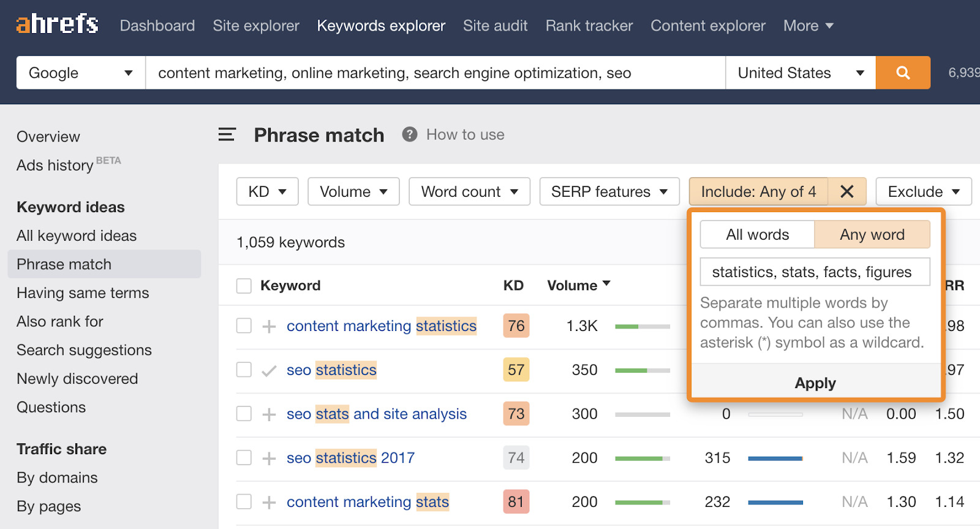The width and height of the screenshot is (980, 529).
Task: Open the seo statistics 2017 keyword link
Action: click(x=350, y=458)
